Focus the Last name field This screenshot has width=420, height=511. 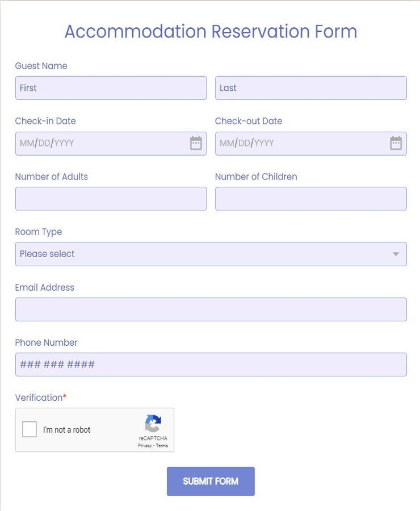pyautogui.click(x=310, y=88)
